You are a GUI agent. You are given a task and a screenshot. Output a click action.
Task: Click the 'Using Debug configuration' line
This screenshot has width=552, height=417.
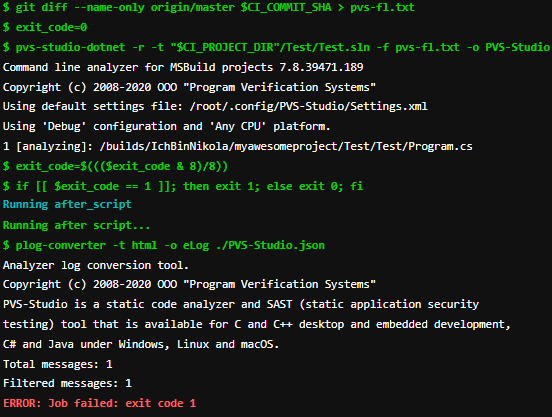[167, 126]
